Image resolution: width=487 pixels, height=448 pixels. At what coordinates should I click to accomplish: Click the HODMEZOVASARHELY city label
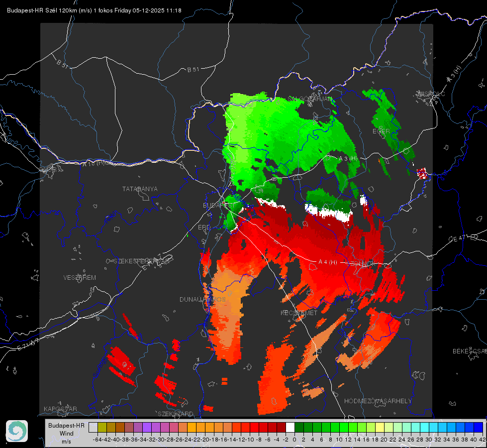click(x=378, y=401)
